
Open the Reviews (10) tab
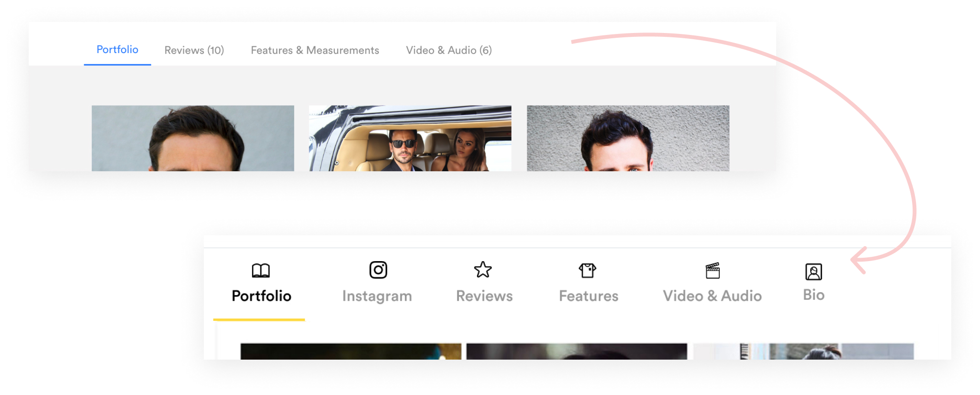194,50
